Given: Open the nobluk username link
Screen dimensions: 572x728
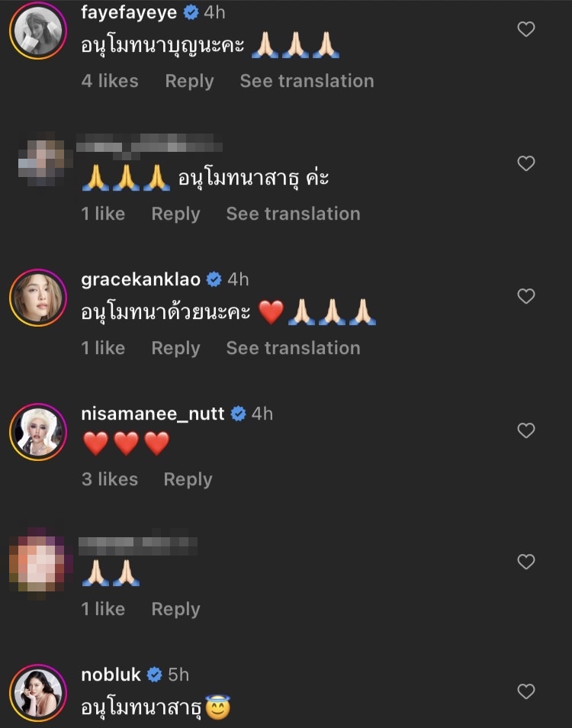Looking at the screenshot, I should 111,675.
